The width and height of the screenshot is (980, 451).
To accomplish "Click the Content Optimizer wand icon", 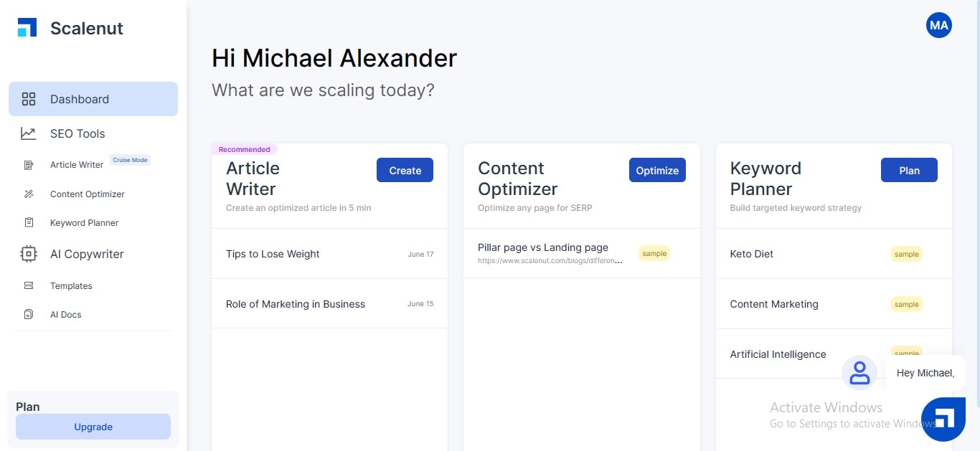I will coord(29,194).
